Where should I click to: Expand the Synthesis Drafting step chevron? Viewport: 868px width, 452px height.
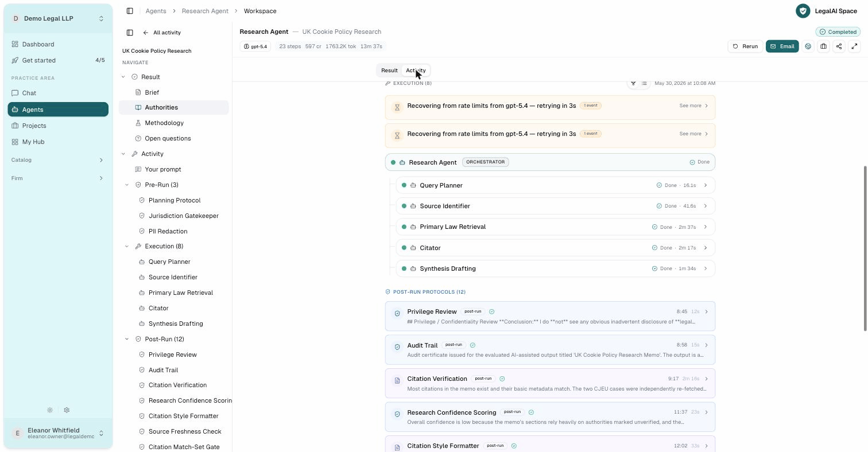click(706, 268)
